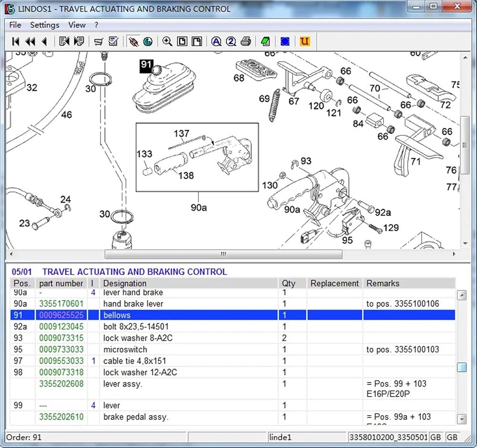Select 'cable tie 4,8x151' row
477x448 pixels.
tap(233, 361)
